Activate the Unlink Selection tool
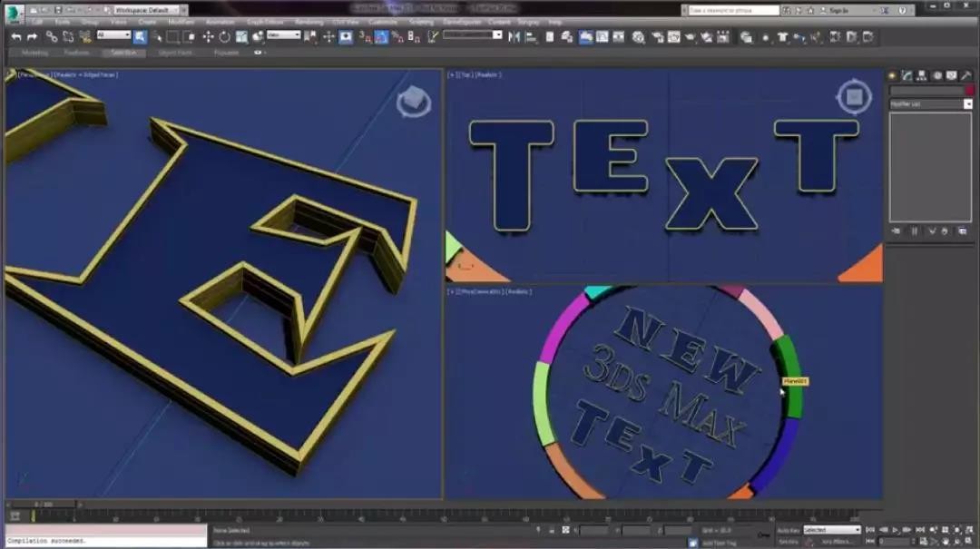 [67, 37]
